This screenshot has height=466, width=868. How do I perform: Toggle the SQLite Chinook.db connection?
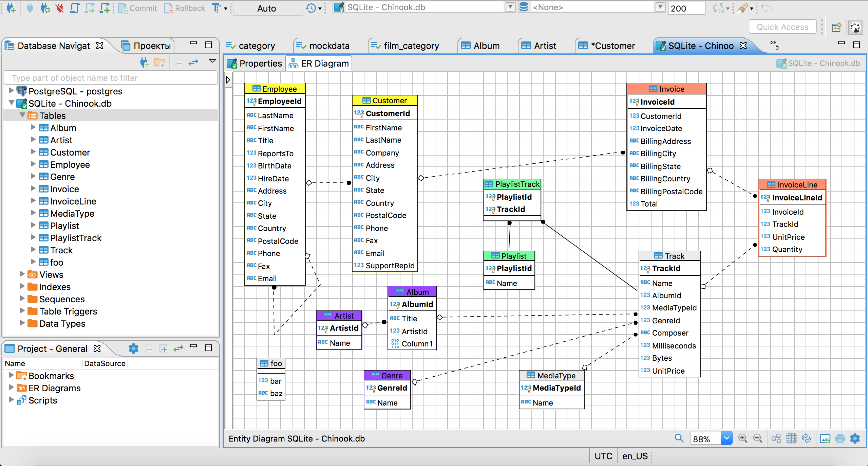click(x=10, y=103)
